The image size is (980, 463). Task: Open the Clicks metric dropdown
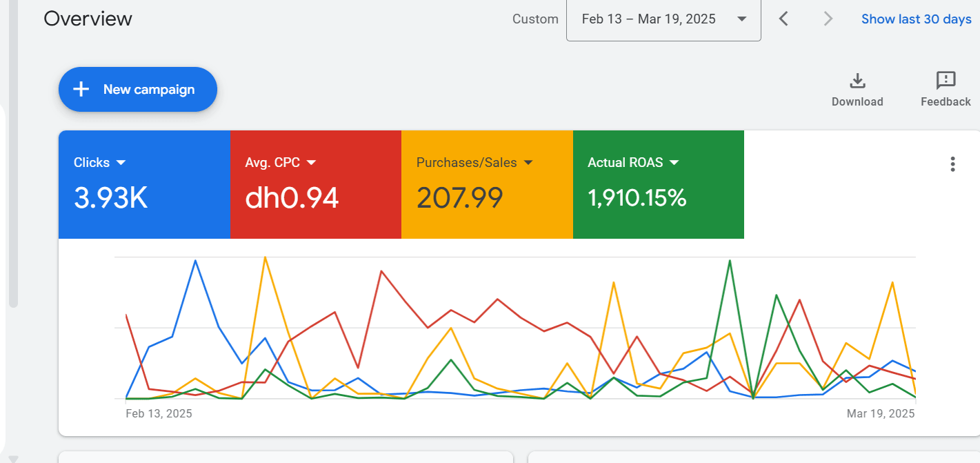121,163
